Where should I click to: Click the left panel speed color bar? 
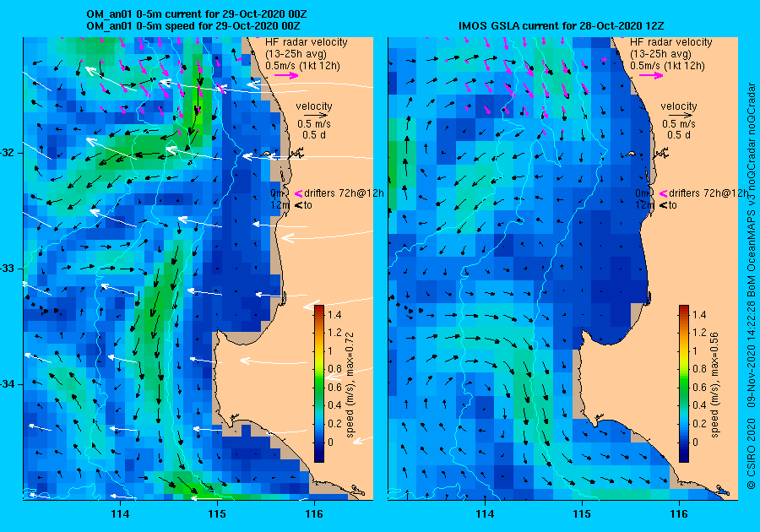click(319, 383)
